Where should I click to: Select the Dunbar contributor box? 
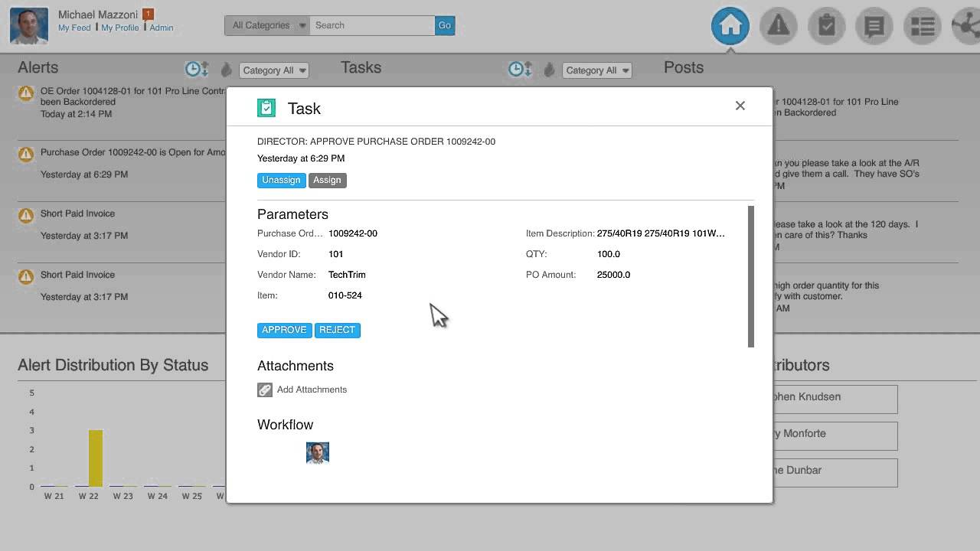coord(834,473)
